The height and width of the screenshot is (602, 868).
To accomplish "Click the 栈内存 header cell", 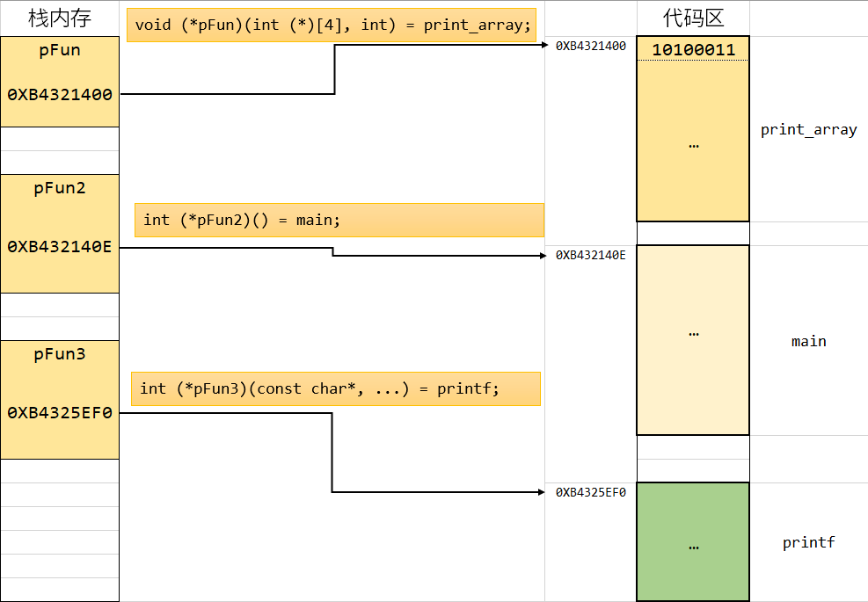I will [x=60, y=18].
